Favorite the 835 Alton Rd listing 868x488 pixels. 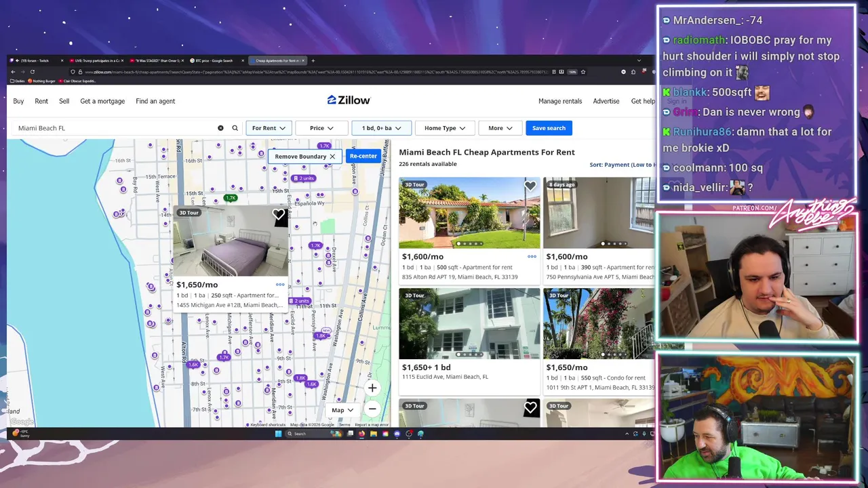click(x=530, y=186)
